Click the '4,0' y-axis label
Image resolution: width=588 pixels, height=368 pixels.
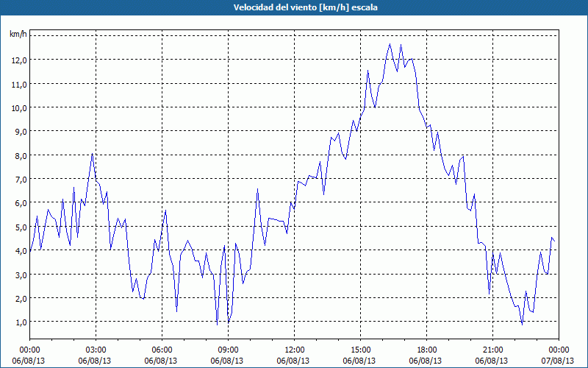tap(21, 251)
